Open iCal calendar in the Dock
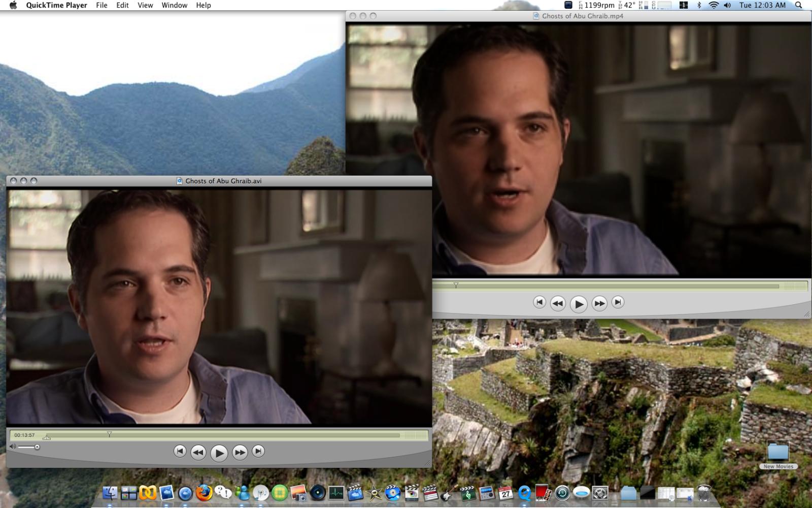The image size is (812, 508). [x=505, y=492]
